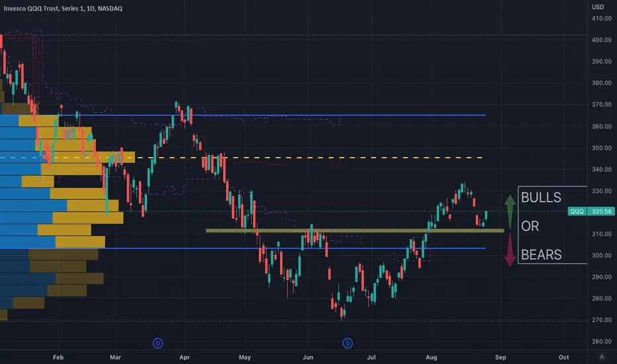
Task: Click the 300.00 price axis label
Action: click(602, 255)
